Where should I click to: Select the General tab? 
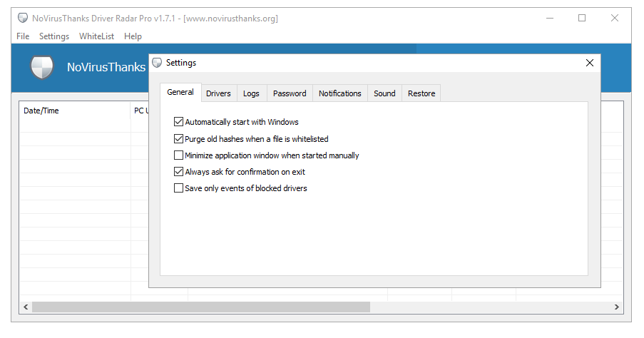coord(180,93)
